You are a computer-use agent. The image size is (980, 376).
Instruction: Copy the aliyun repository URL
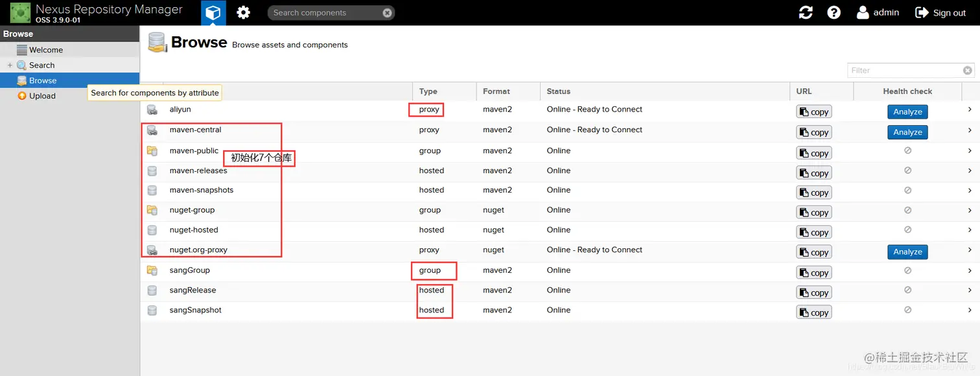click(814, 112)
